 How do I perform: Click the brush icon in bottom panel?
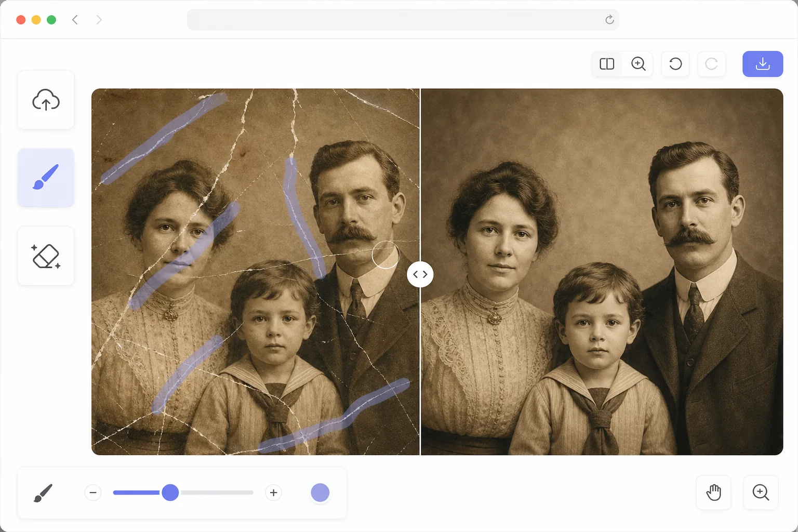click(43, 493)
